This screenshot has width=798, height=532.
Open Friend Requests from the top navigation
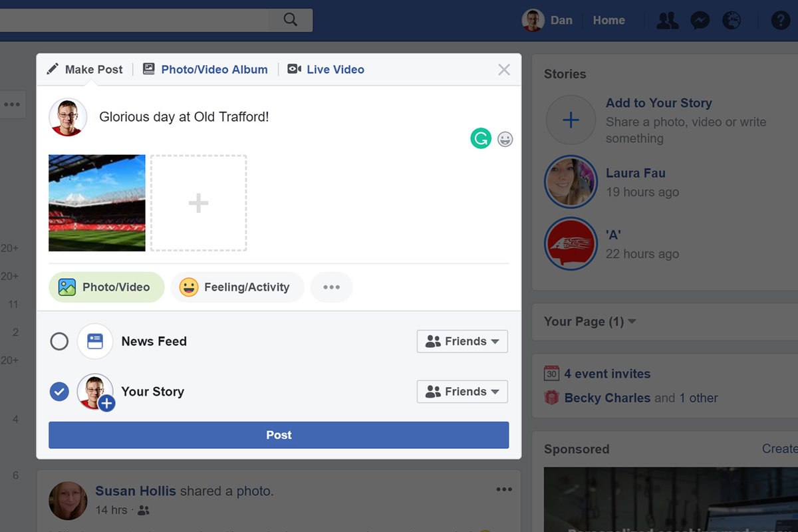(x=667, y=20)
